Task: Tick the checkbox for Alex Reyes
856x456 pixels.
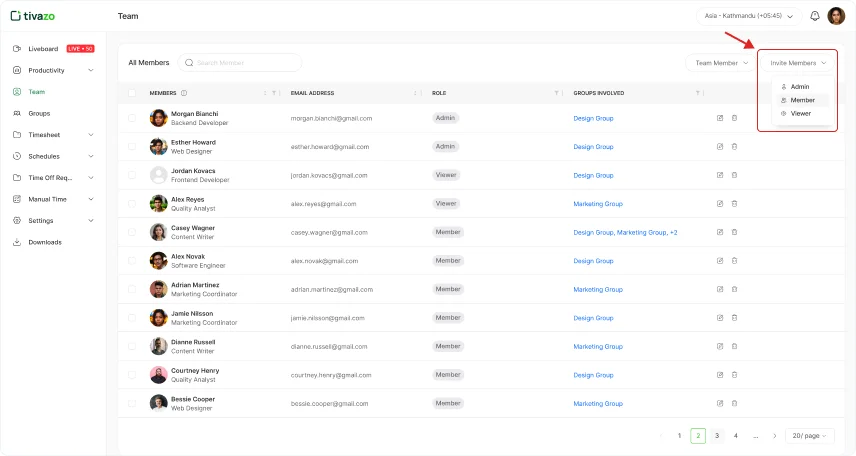Action: click(132, 203)
